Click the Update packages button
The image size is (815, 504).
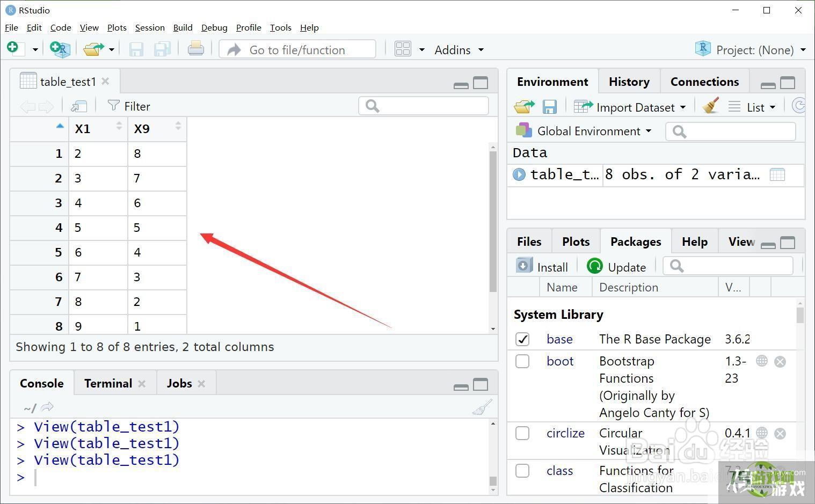tap(616, 267)
